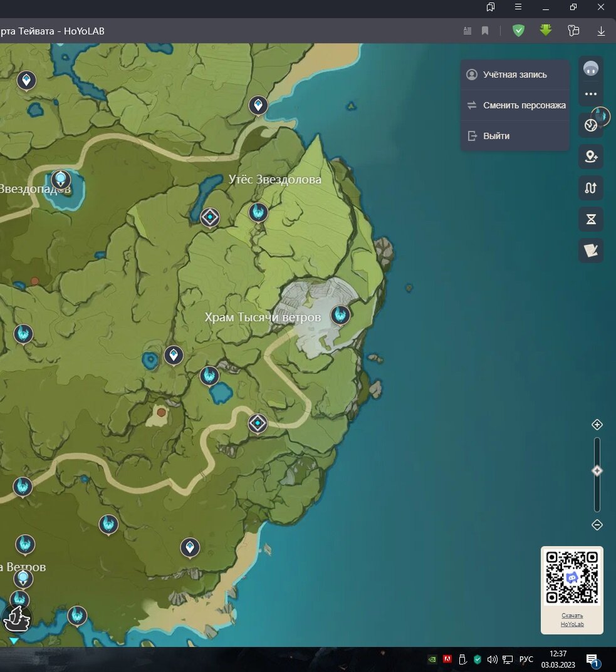Image resolution: width=616 pixels, height=672 pixels.
Task: Open the Windows notification center icon
Action: tap(593, 661)
